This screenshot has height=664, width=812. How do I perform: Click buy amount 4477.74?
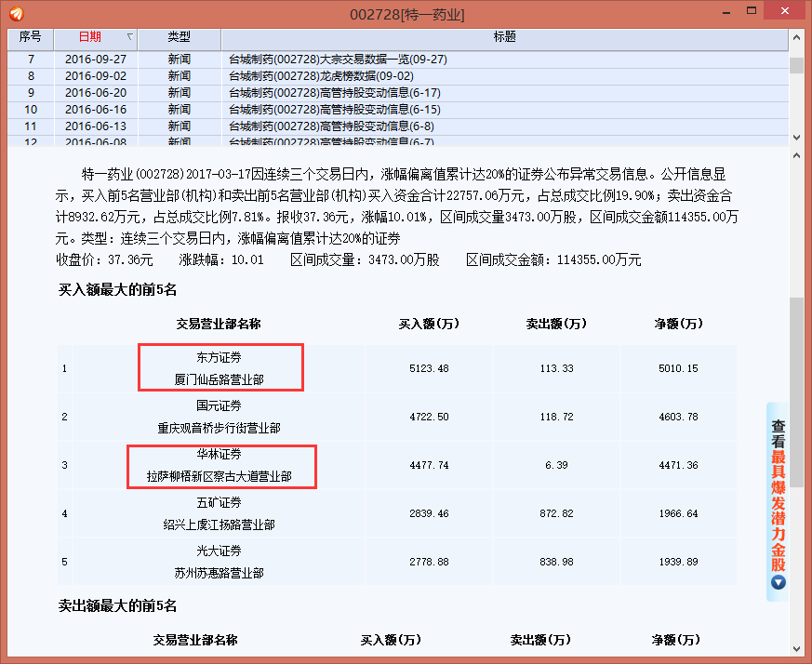(x=429, y=465)
